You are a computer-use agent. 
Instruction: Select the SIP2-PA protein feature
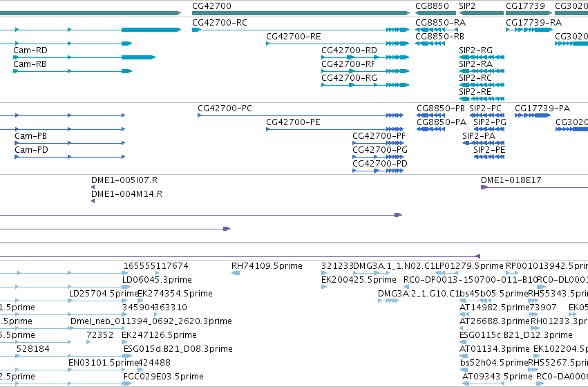[484, 143]
